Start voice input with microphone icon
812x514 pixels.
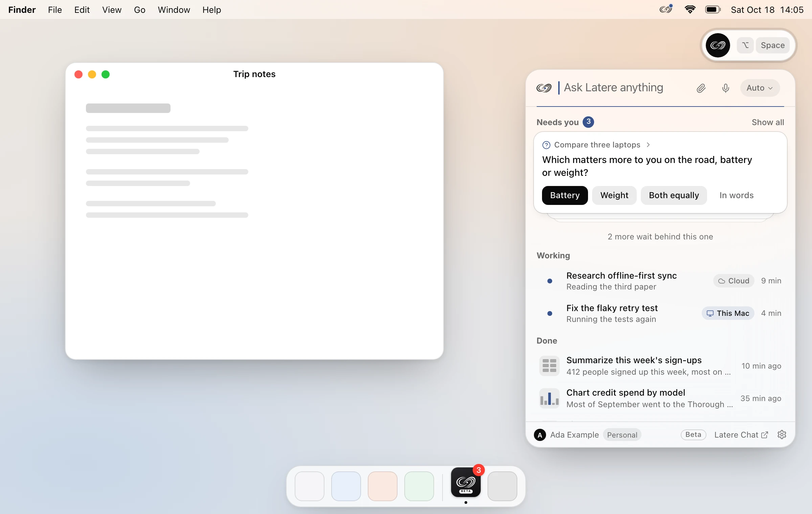[725, 88]
